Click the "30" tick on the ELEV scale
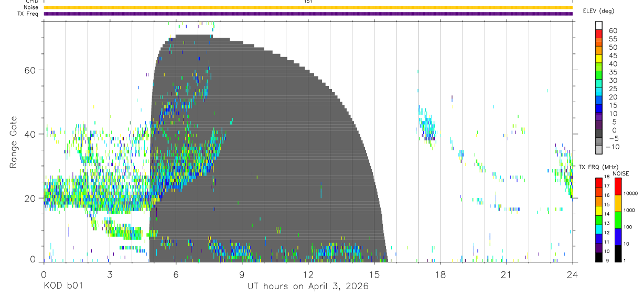Screen dimensions: 644x297 pos(613,81)
